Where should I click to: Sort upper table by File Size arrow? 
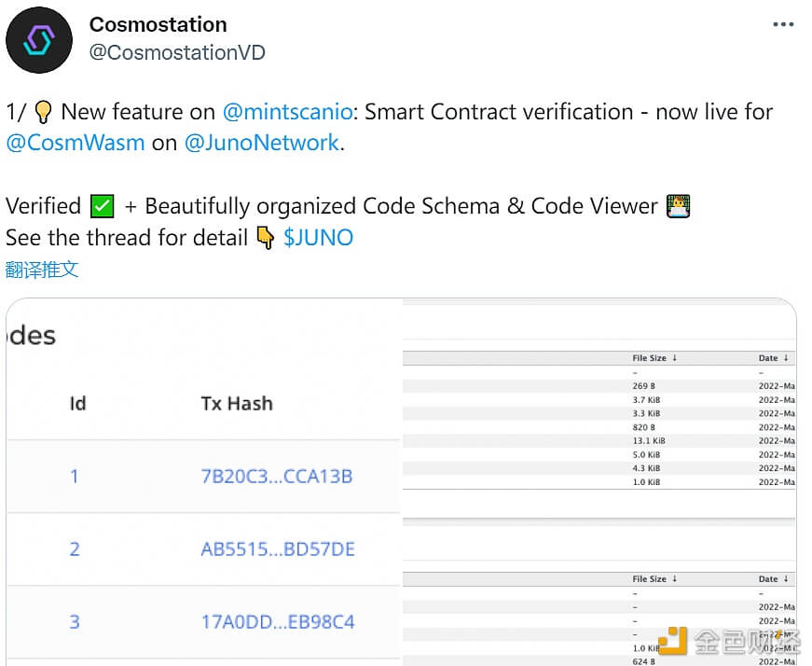point(675,358)
